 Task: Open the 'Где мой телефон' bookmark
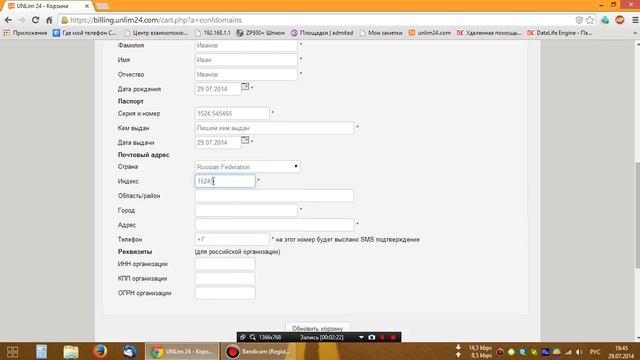coord(84,33)
